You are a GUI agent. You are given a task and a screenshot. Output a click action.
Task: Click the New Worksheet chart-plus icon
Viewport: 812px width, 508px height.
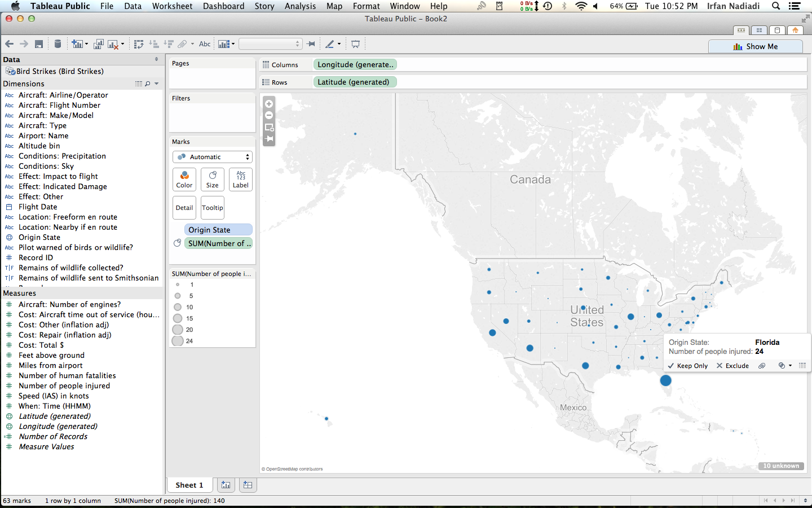click(x=77, y=44)
